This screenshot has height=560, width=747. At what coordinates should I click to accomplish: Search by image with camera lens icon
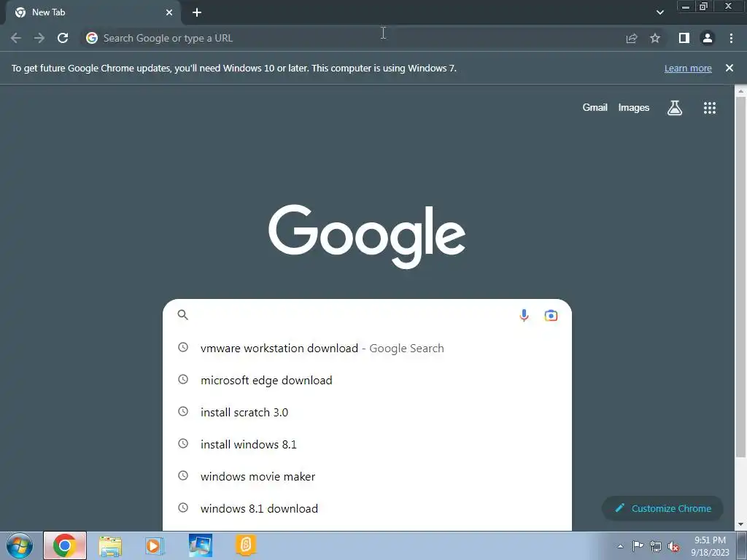551,315
